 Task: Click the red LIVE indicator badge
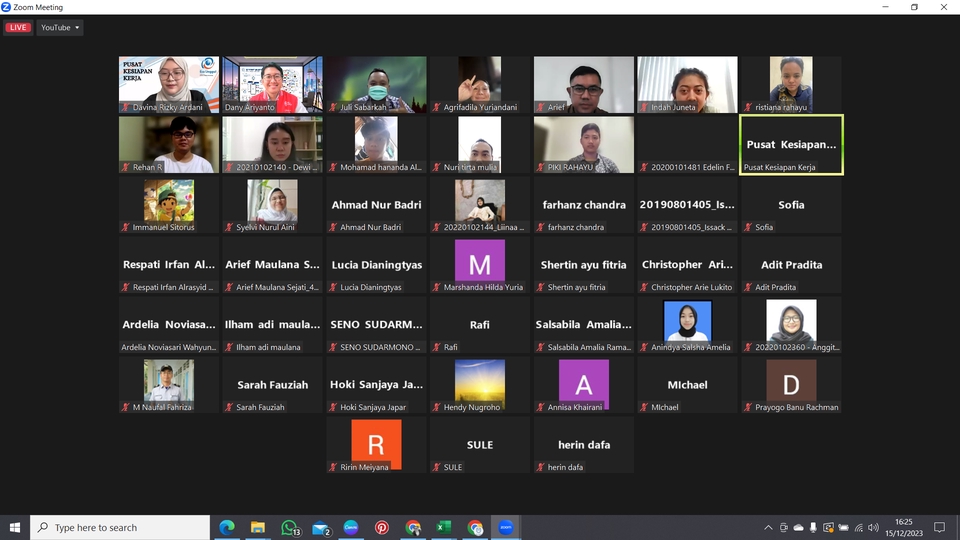(18, 28)
